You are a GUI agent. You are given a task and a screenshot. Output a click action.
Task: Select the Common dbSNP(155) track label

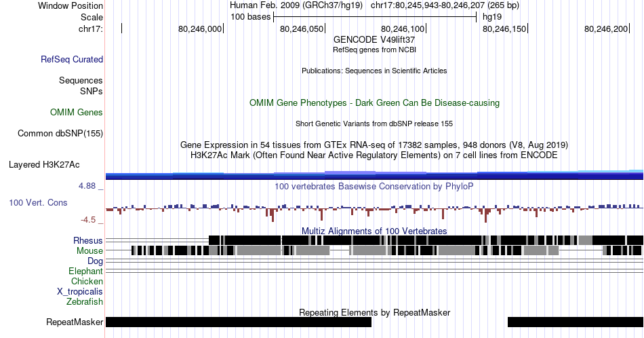click(60, 133)
